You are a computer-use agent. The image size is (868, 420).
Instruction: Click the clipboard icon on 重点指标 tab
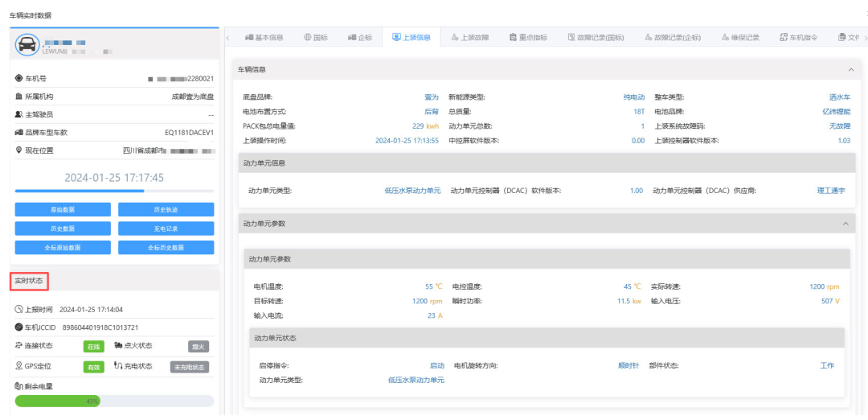click(x=513, y=37)
